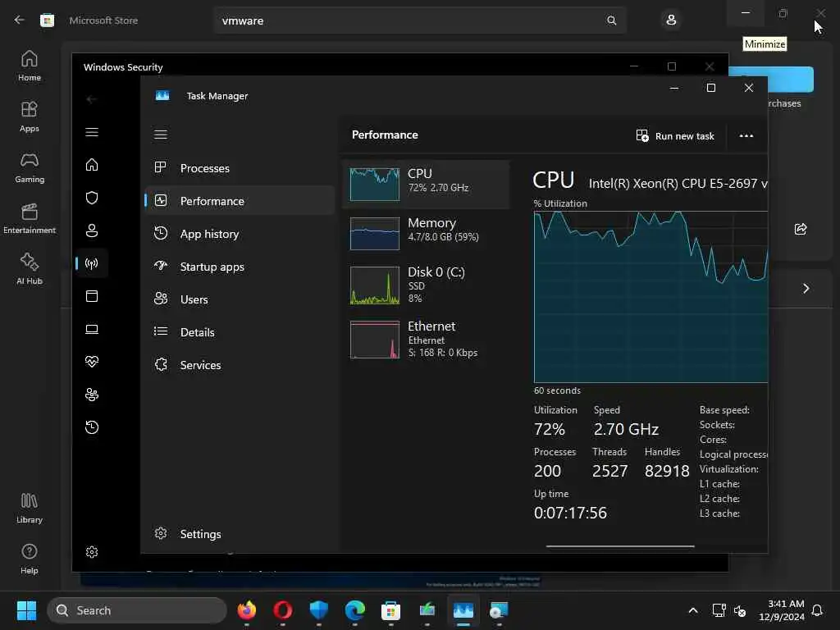Open Protection history clock icon
This screenshot has height=630, width=840.
(92, 427)
